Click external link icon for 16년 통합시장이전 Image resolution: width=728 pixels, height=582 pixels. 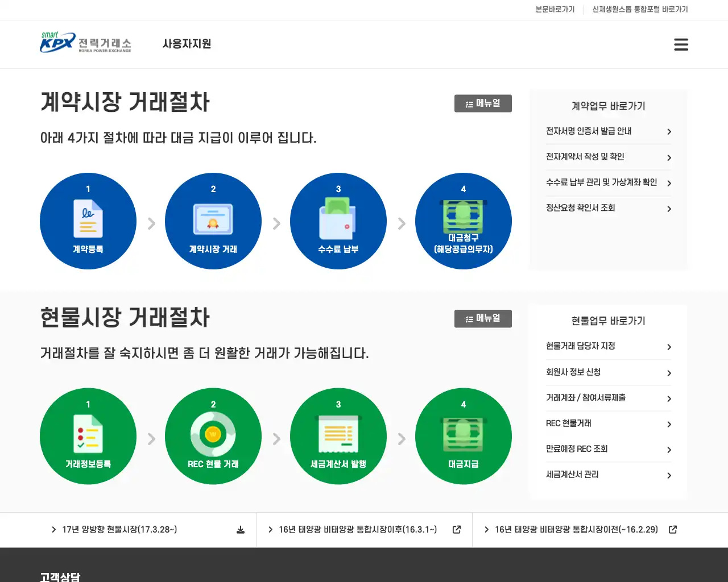click(673, 530)
